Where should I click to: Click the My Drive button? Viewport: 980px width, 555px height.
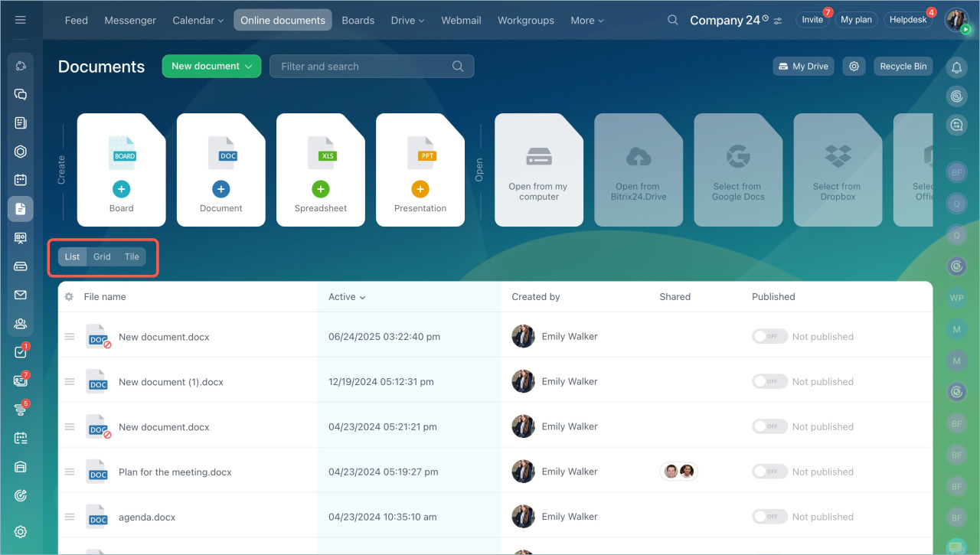[x=803, y=67]
